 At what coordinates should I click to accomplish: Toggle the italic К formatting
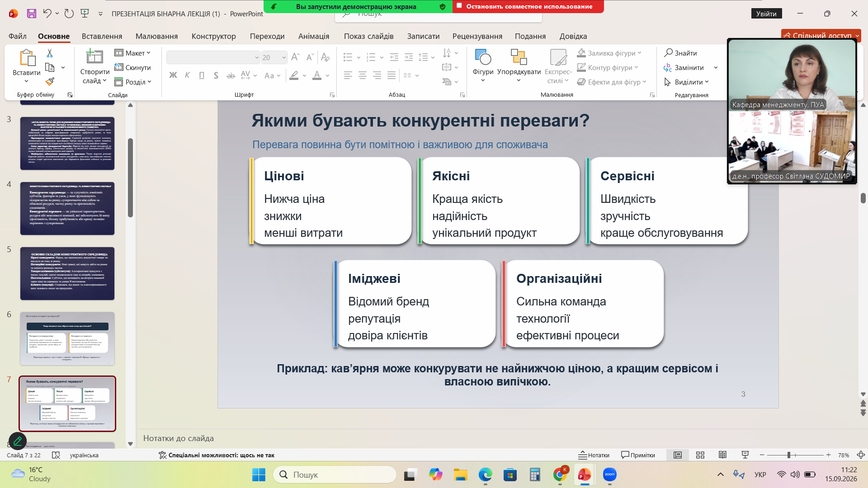click(187, 75)
